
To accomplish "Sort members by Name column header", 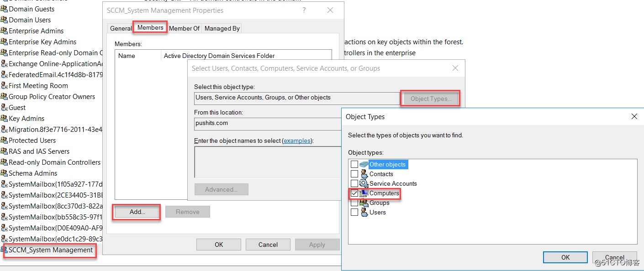I will (x=138, y=56).
